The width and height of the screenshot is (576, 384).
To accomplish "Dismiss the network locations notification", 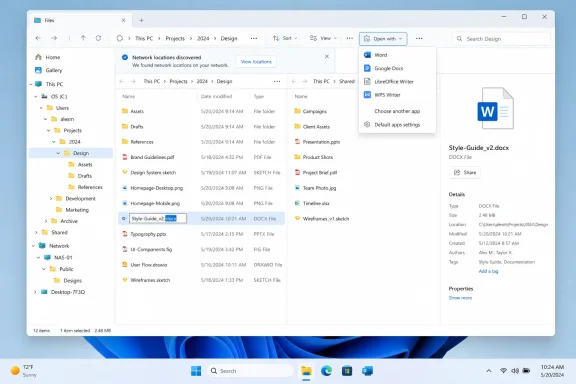I will point(327,57).
